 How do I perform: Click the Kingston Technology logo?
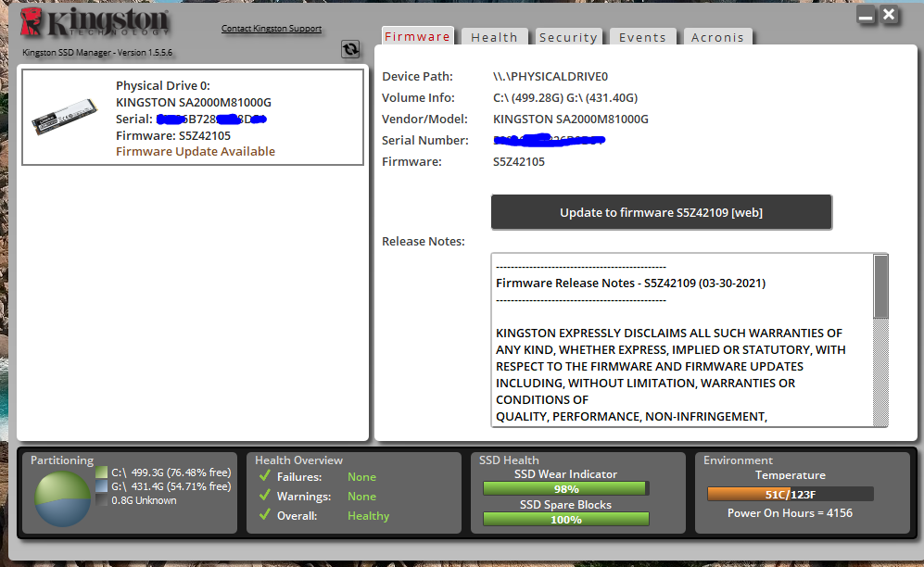pyautogui.click(x=95, y=22)
